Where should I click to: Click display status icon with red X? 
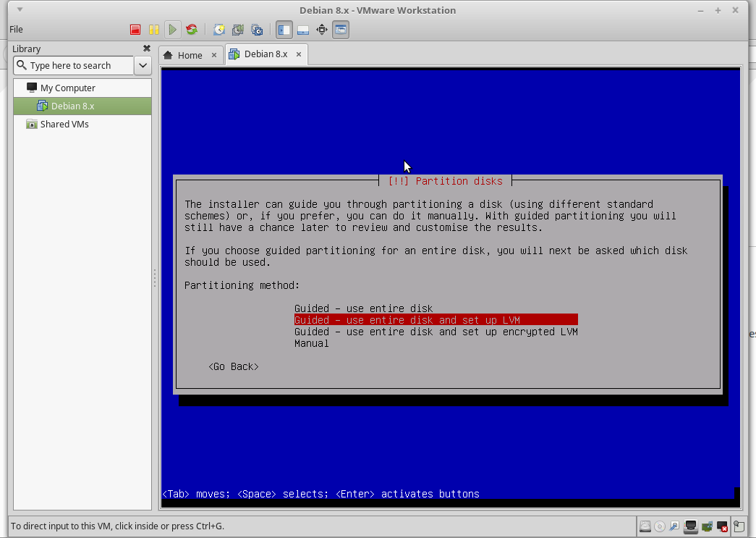[722, 526]
